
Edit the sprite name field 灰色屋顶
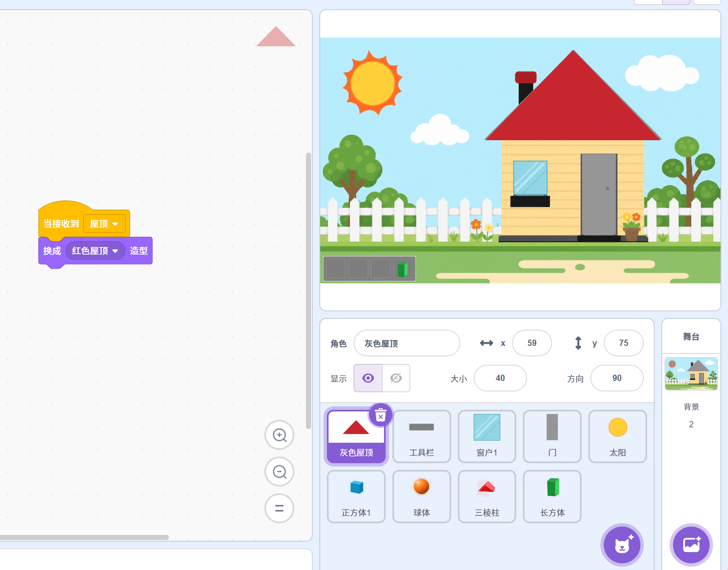(407, 343)
